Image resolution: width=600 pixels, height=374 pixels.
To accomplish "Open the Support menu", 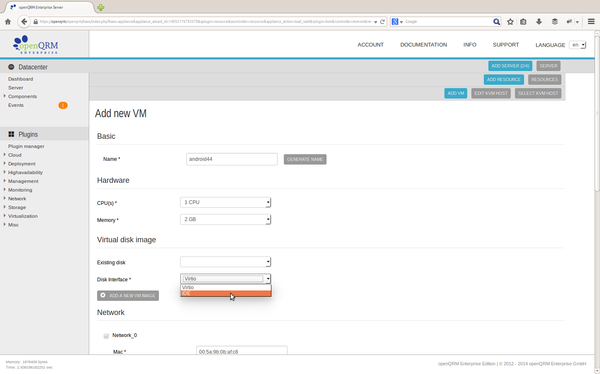I will pos(505,45).
